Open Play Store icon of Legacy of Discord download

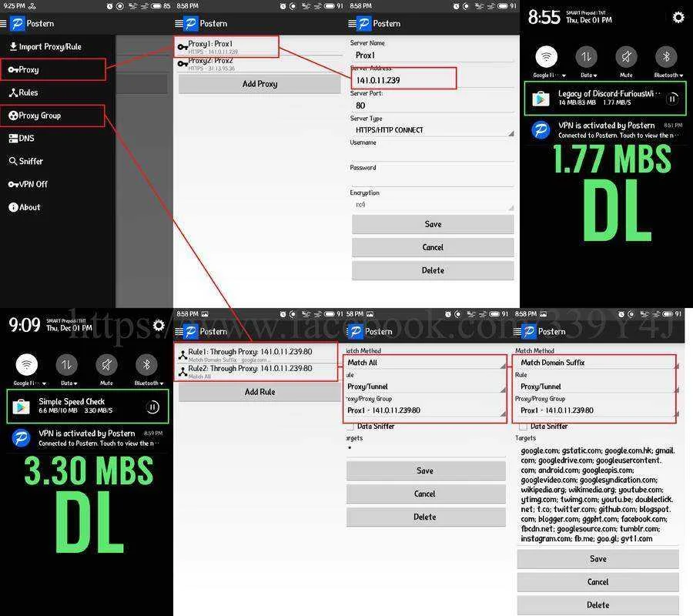(x=541, y=98)
